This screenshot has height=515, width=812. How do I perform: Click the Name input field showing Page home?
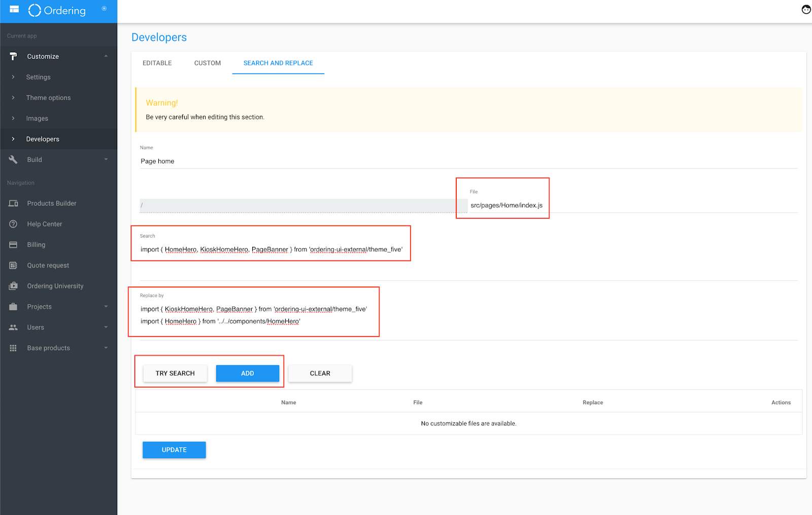pyautogui.click(x=468, y=161)
